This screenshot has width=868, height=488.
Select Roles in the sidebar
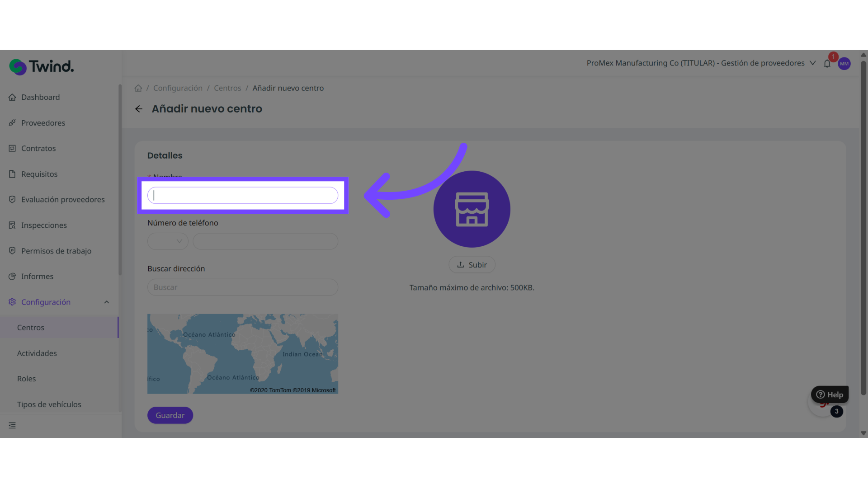pos(26,379)
